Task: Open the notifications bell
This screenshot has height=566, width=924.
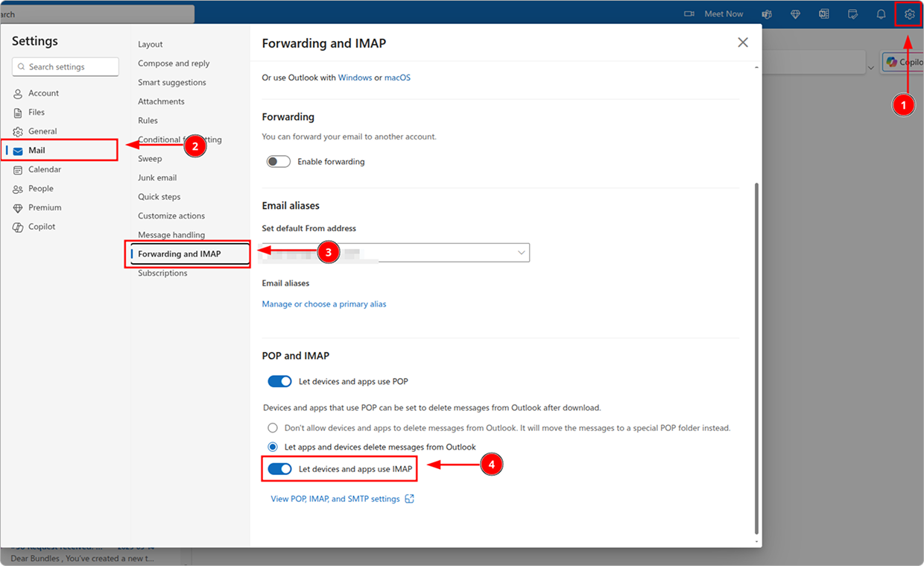Action: pyautogui.click(x=881, y=14)
